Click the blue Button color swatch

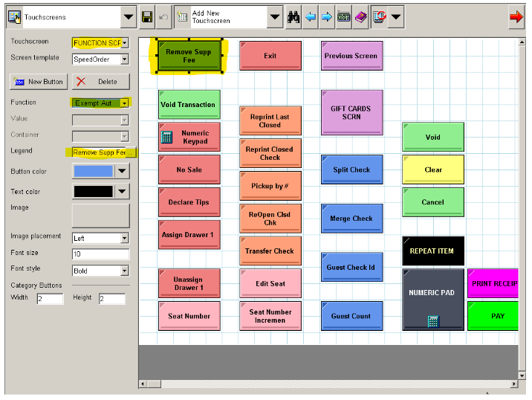93,171
